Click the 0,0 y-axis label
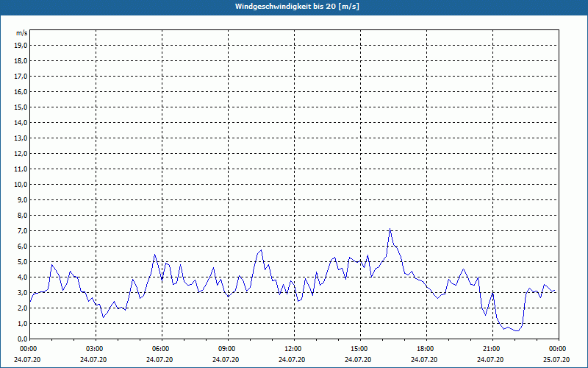 pos(22,339)
